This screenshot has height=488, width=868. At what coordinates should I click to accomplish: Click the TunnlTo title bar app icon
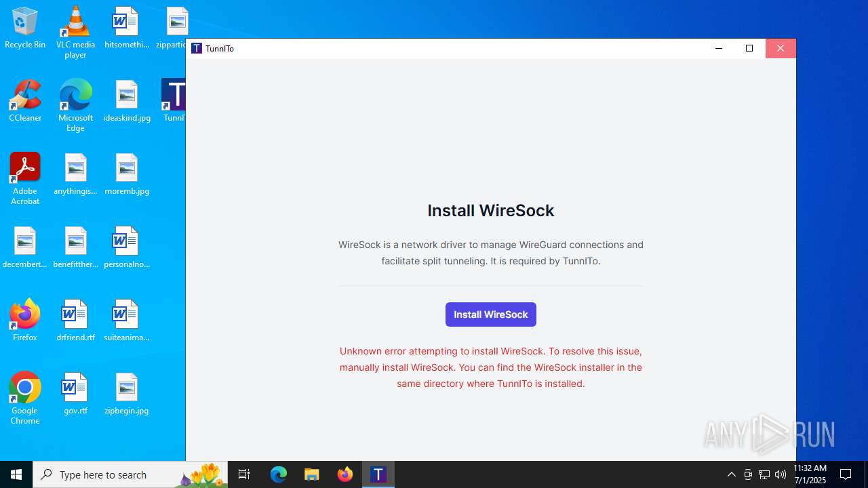click(197, 48)
